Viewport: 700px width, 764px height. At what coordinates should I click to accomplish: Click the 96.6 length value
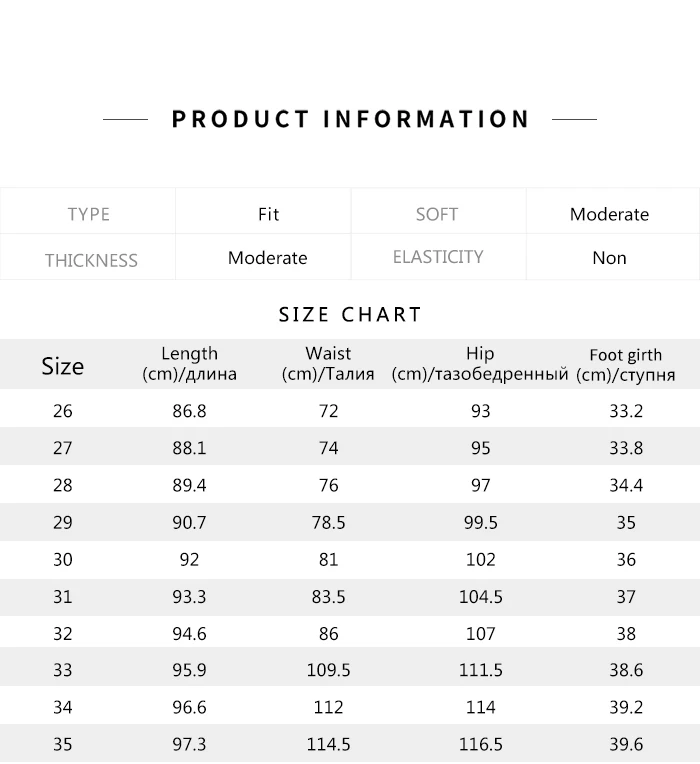click(189, 708)
